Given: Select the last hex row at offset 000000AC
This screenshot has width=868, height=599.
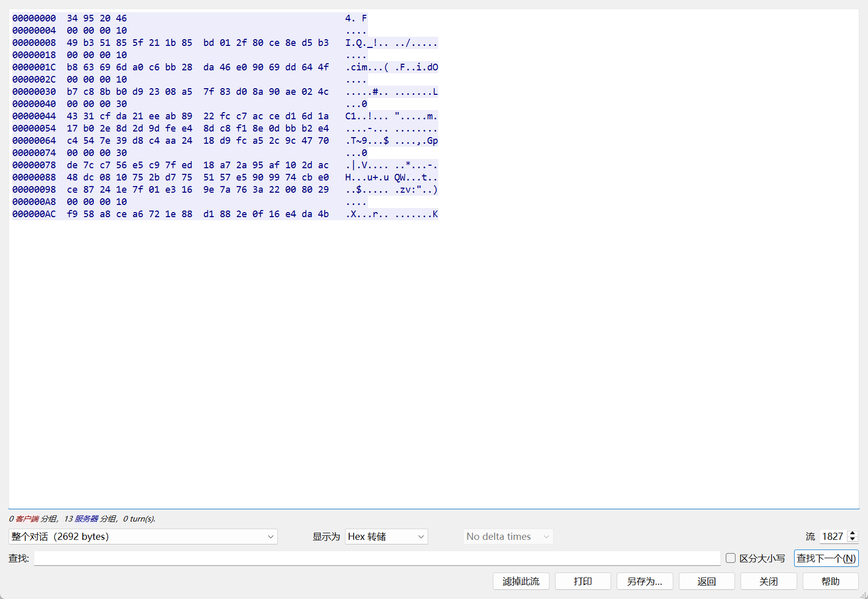Looking at the screenshot, I should [x=198, y=214].
